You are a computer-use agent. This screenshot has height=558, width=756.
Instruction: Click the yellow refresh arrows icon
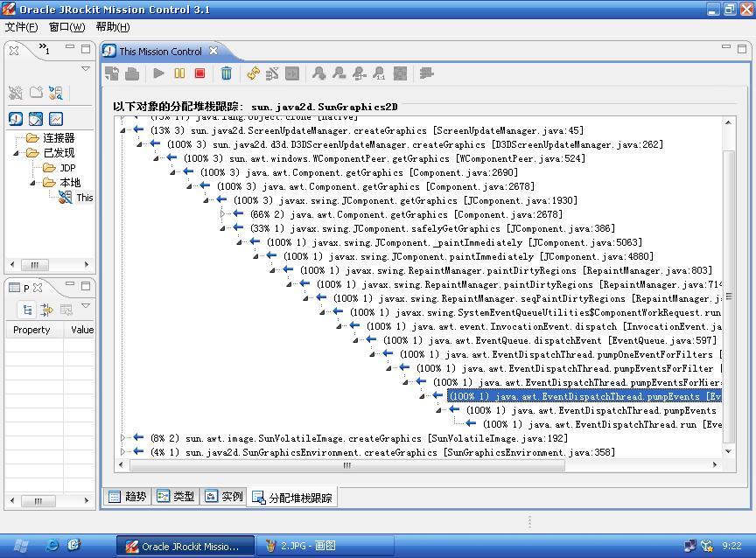coord(253,73)
